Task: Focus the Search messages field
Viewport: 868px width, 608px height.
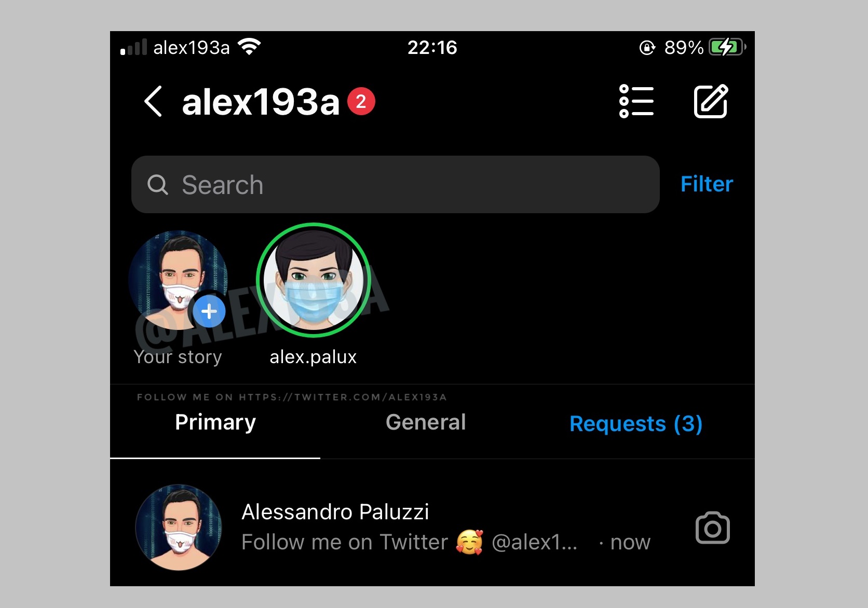Action: 396,185
